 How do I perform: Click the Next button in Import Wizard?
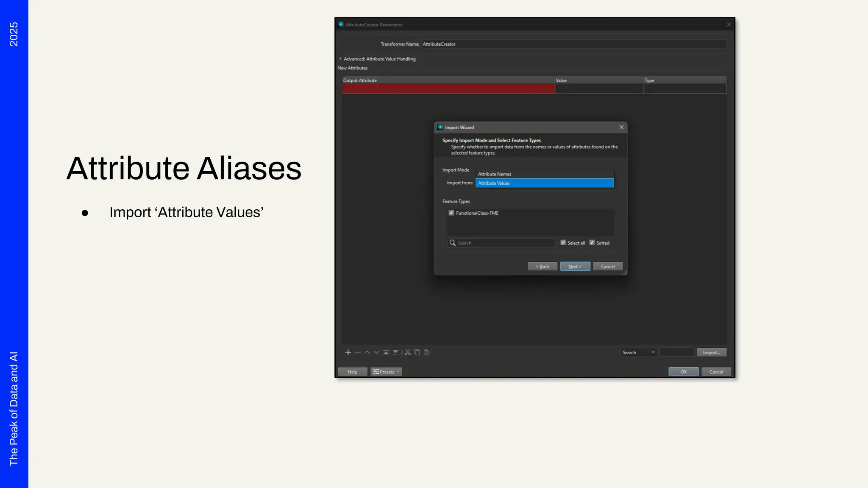[575, 266]
